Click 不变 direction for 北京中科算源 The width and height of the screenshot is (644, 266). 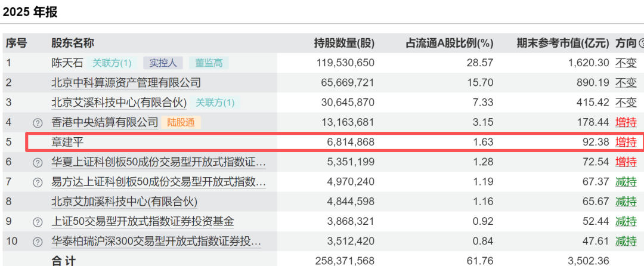[626, 83]
